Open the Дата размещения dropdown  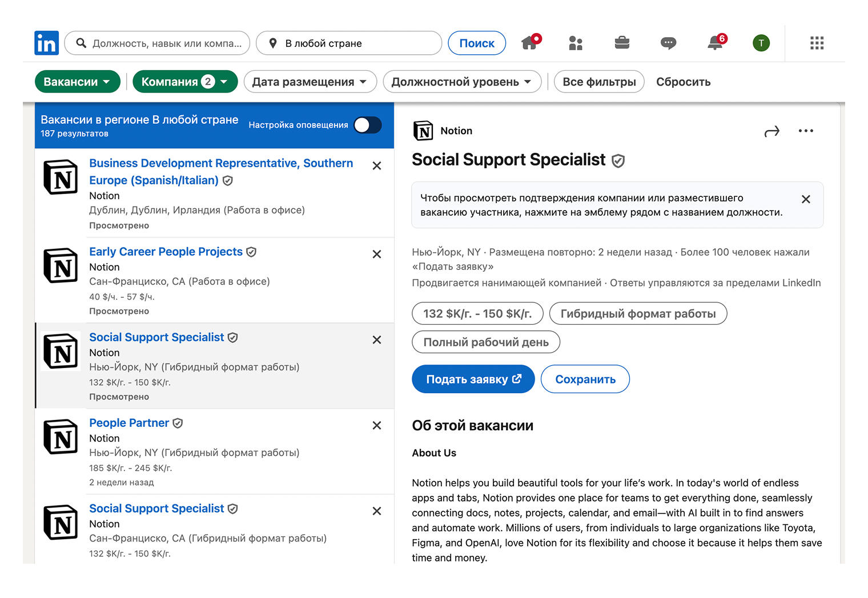click(310, 82)
